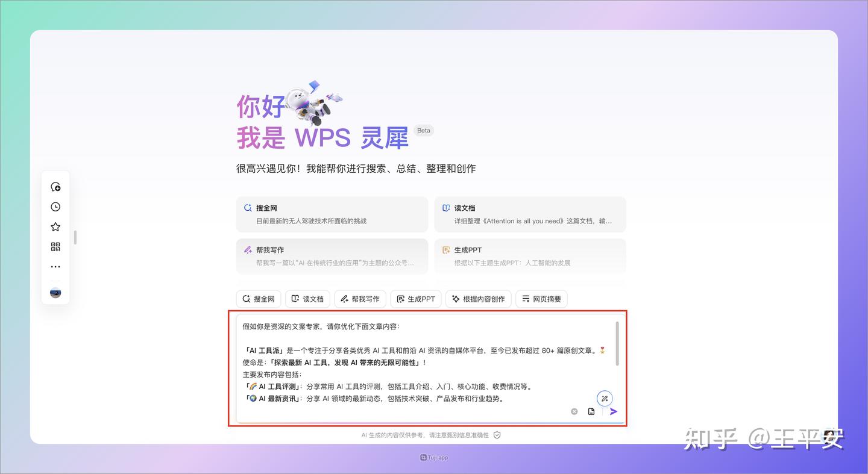Open the 帮我写作 suggestion card
The height and width of the screenshot is (474, 868).
click(x=332, y=256)
